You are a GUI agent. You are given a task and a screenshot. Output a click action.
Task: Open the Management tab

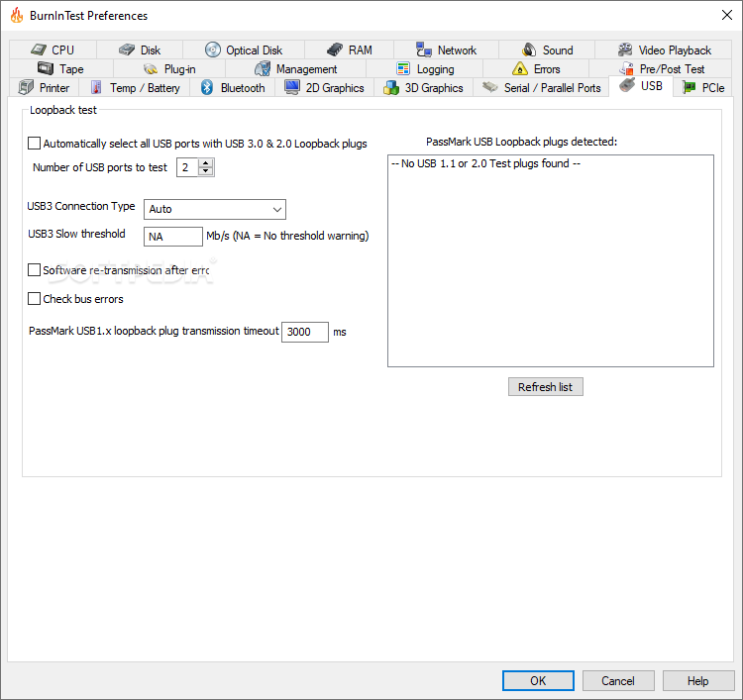295,68
